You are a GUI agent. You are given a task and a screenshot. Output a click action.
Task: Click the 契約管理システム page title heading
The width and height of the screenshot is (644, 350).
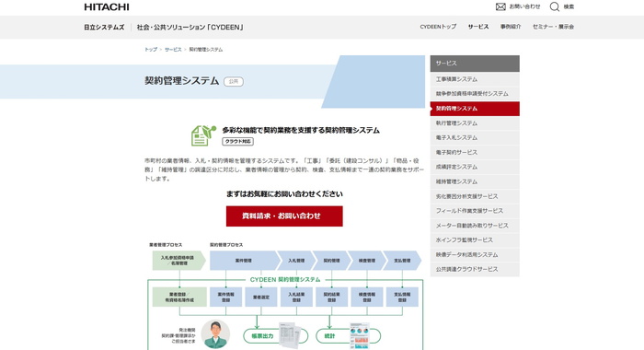click(x=181, y=81)
